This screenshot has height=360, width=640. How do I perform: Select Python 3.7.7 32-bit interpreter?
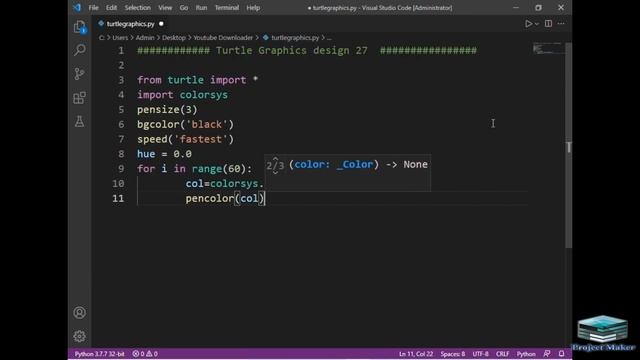click(99, 354)
